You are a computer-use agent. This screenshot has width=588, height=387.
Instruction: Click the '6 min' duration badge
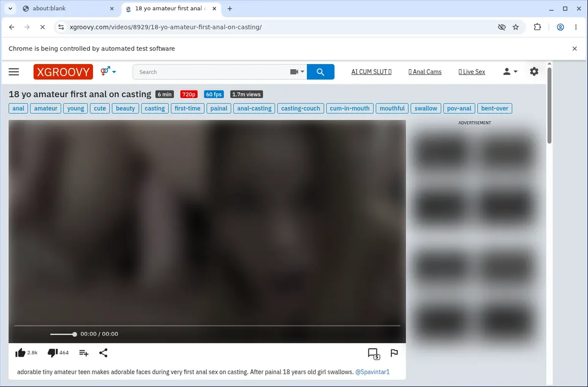pos(165,95)
